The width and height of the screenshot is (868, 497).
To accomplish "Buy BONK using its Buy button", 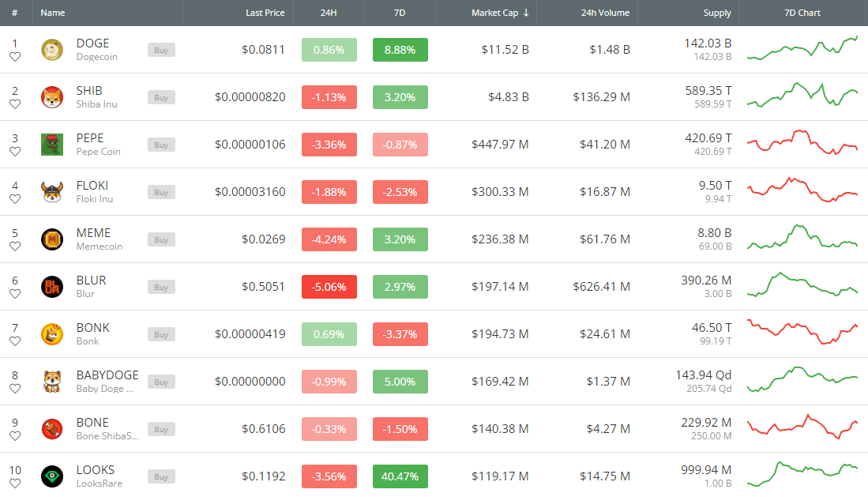I will [x=161, y=335].
